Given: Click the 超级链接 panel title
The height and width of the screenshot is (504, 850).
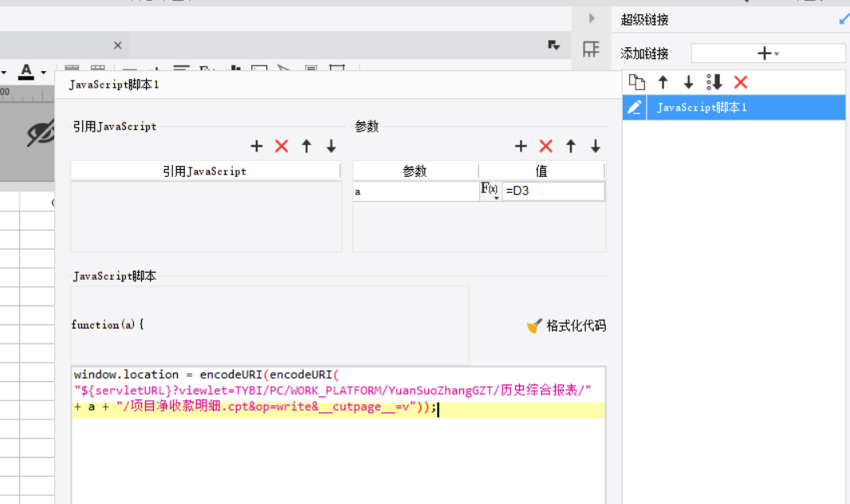Looking at the screenshot, I should click(644, 20).
